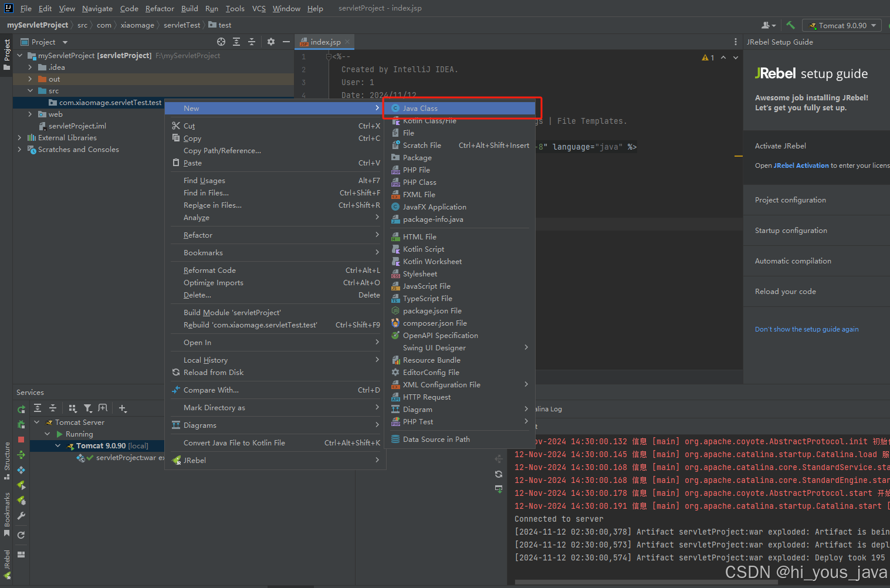Viewport: 890px width, 588px height.
Task: Click Collapse All icon in Project panel header
Action: point(252,42)
